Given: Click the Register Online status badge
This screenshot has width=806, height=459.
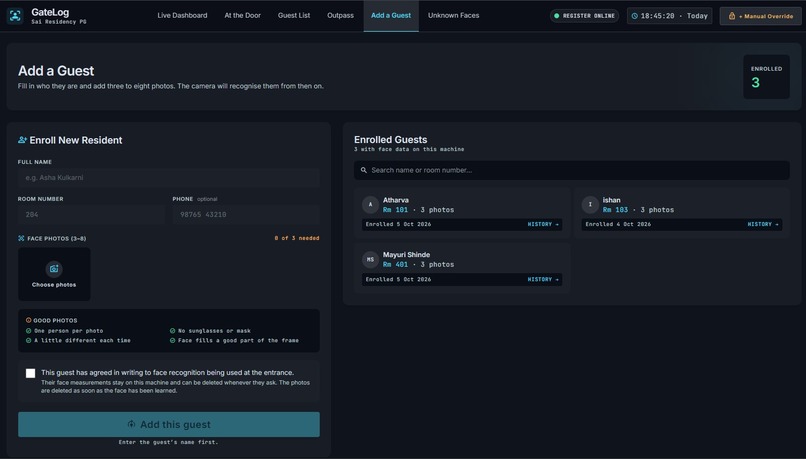Looking at the screenshot, I should click(584, 16).
